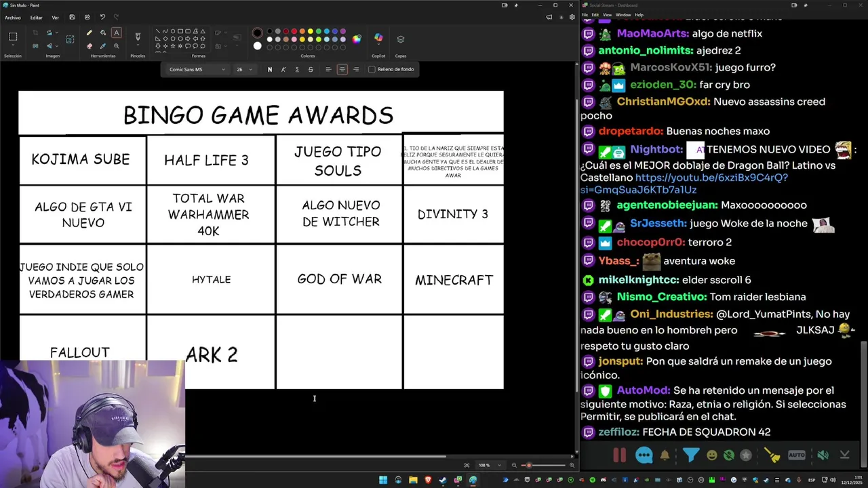Viewport: 868px width, 488px height.
Task: Toggle the muted speaker icon in Social Stream
Action: pos(823,455)
